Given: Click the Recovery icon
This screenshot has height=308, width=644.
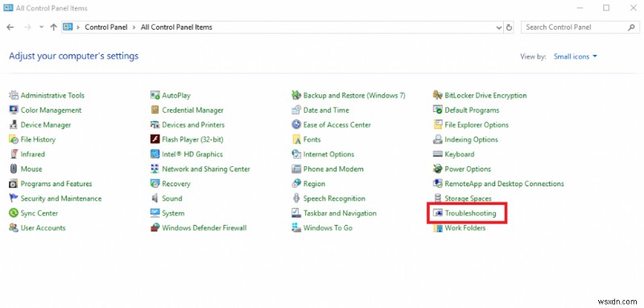Looking at the screenshot, I should click(x=155, y=184).
